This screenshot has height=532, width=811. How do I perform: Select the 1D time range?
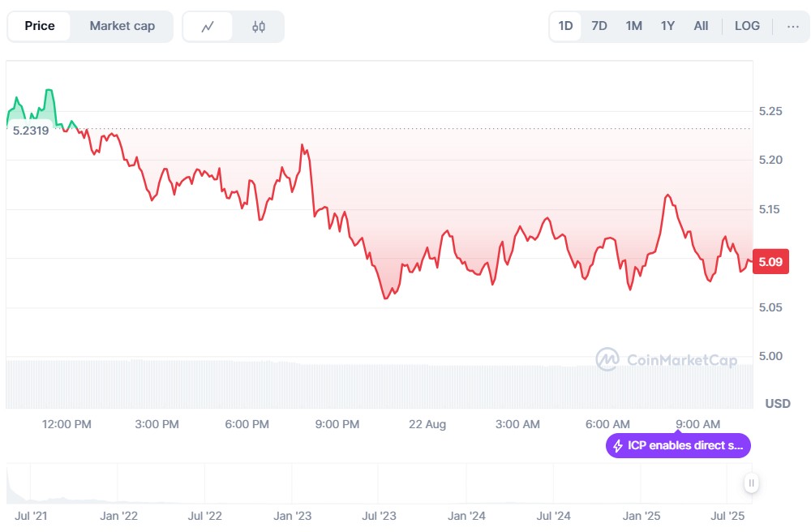click(565, 26)
